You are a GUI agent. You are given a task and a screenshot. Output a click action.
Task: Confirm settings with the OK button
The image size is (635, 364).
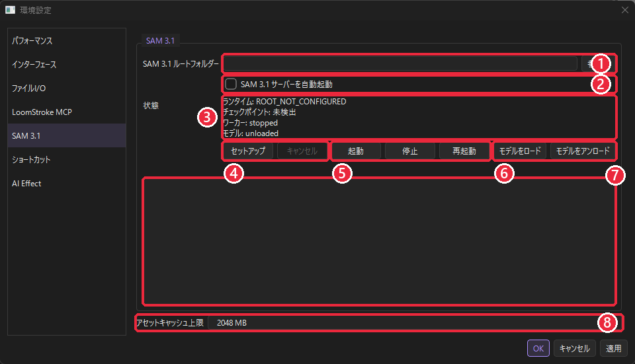click(x=538, y=348)
